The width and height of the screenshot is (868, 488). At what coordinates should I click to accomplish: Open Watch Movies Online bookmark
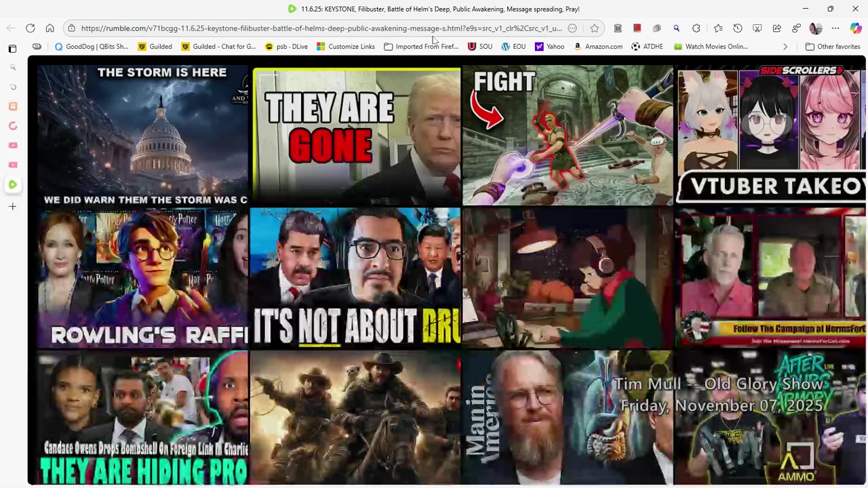pyautogui.click(x=711, y=47)
